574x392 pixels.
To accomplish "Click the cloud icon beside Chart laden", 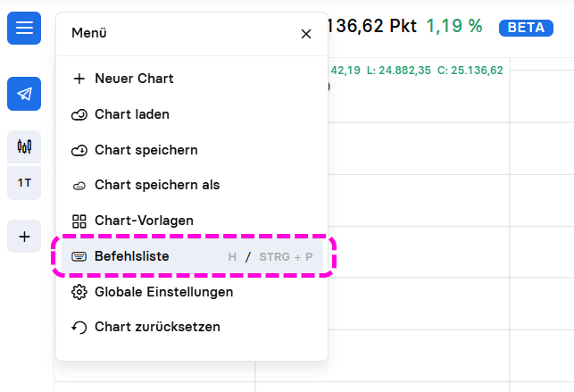I will pyautogui.click(x=79, y=114).
